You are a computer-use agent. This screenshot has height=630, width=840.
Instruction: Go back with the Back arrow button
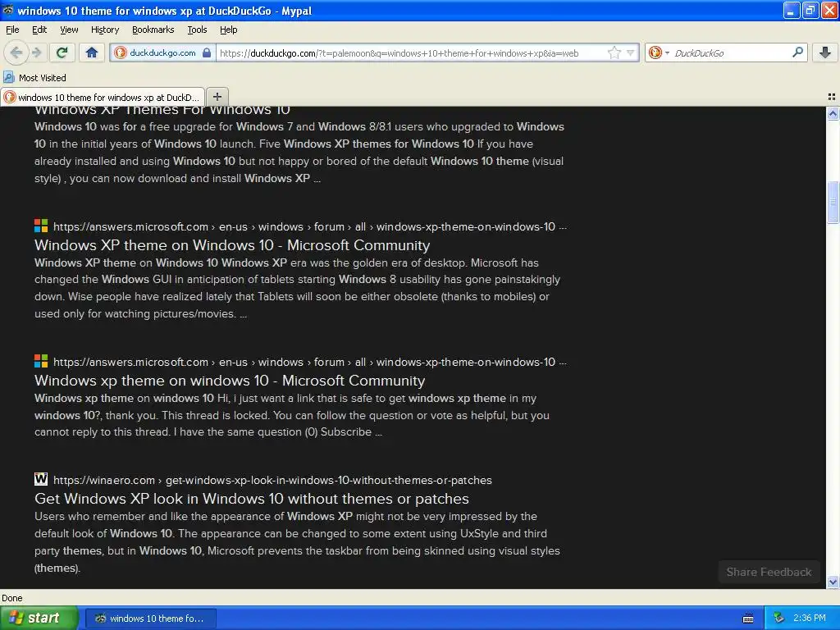tap(16, 52)
